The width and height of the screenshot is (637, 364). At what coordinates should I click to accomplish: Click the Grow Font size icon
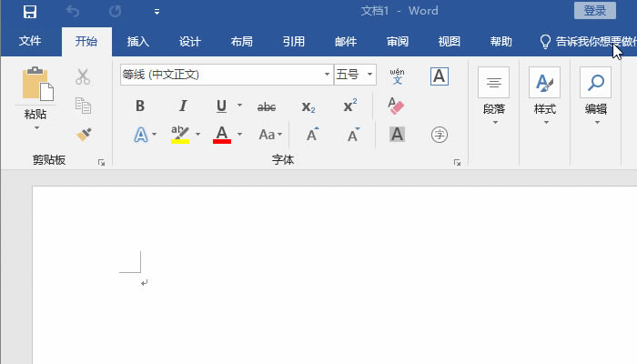(x=312, y=135)
